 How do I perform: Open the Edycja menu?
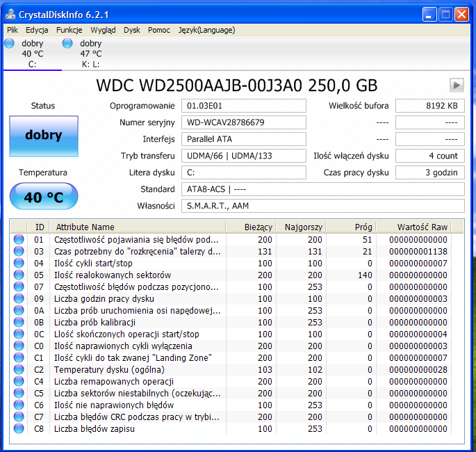coord(37,30)
